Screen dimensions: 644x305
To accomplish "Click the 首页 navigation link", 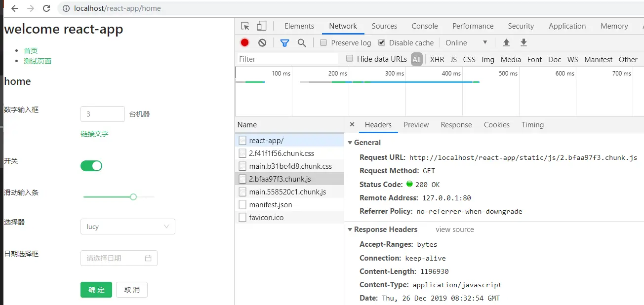I will point(31,50).
